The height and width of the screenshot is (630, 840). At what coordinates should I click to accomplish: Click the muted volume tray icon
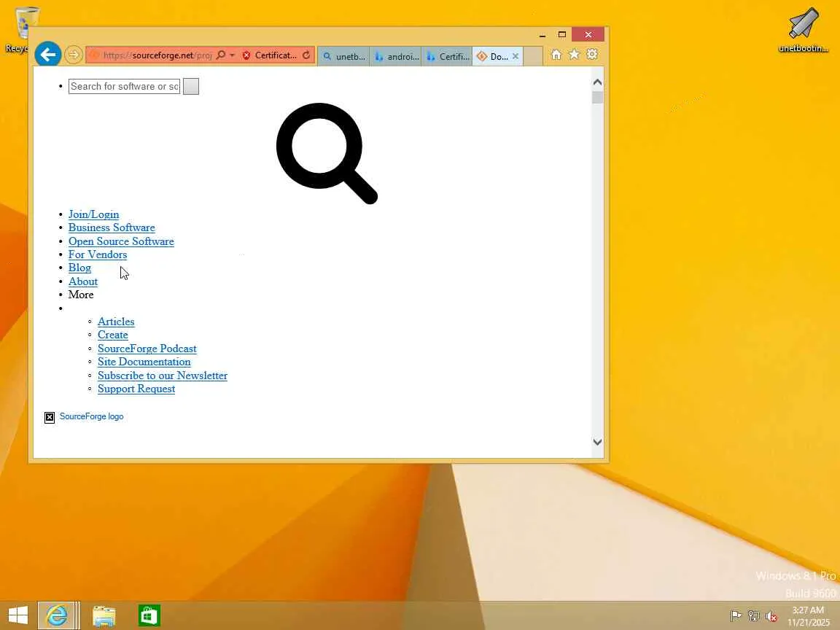tap(771, 616)
